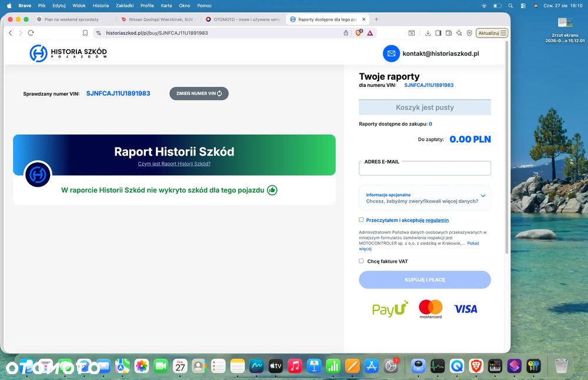Open App Store in the dock
This screenshot has height=380, width=588.
point(371,366)
